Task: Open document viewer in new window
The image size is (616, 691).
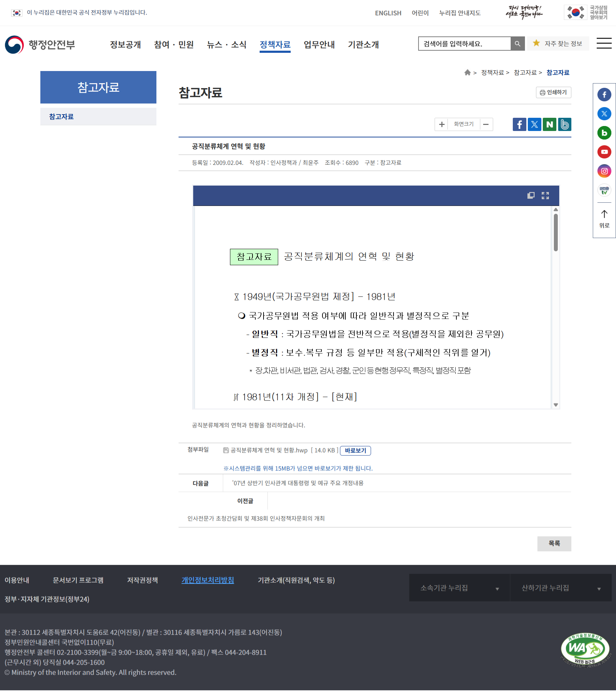Action: [531, 196]
